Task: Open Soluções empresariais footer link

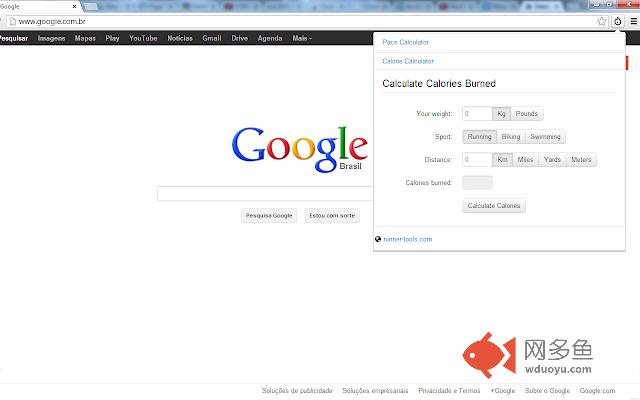Action: (x=375, y=391)
